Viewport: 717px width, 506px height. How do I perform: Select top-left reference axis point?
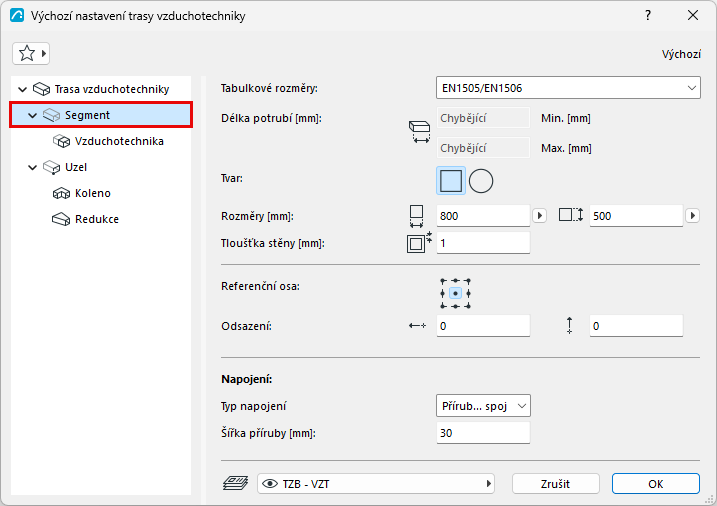tap(443, 281)
